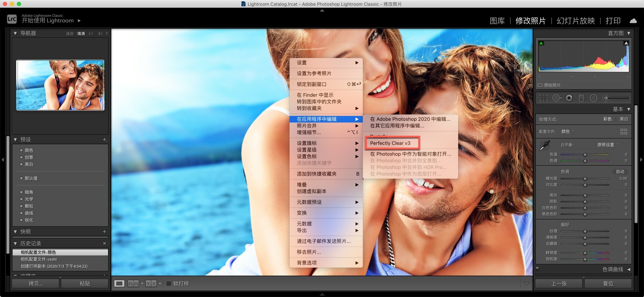Open the 打印 Print module
Image resolution: width=644 pixels, height=297 pixels.
613,21
